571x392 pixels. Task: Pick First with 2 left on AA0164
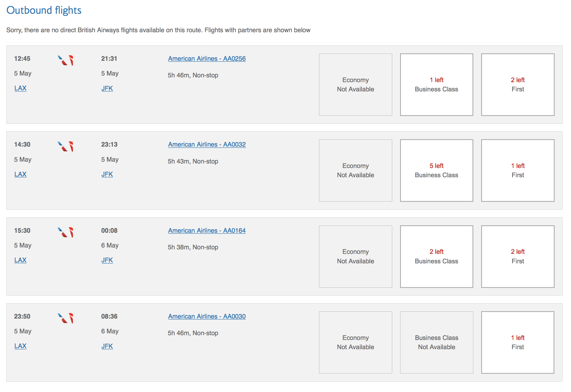[518, 256]
